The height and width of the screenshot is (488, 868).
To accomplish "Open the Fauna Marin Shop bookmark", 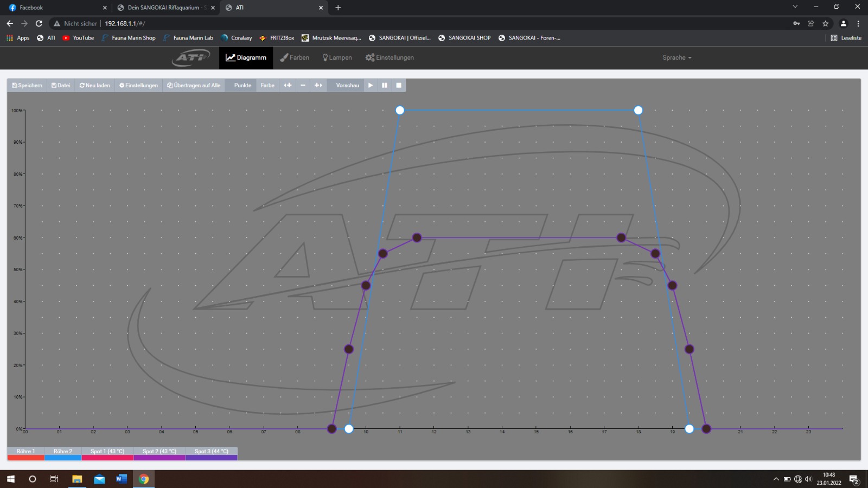I will [129, 38].
